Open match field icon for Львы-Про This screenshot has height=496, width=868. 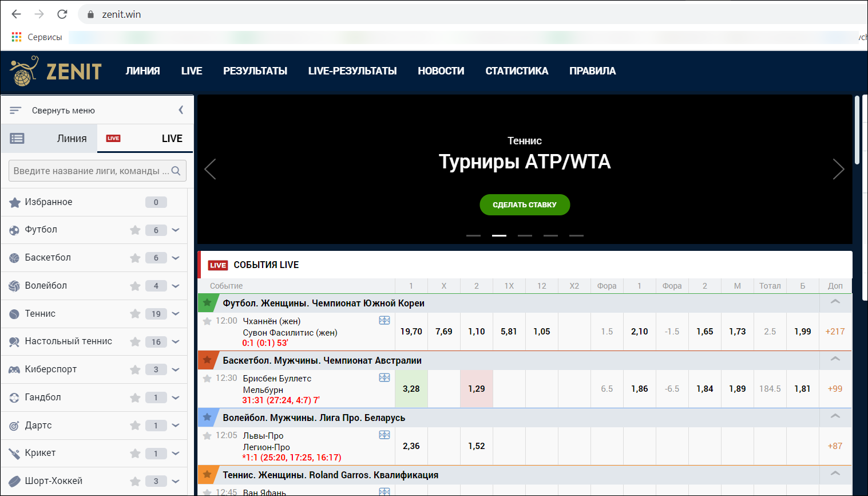click(x=385, y=435)
